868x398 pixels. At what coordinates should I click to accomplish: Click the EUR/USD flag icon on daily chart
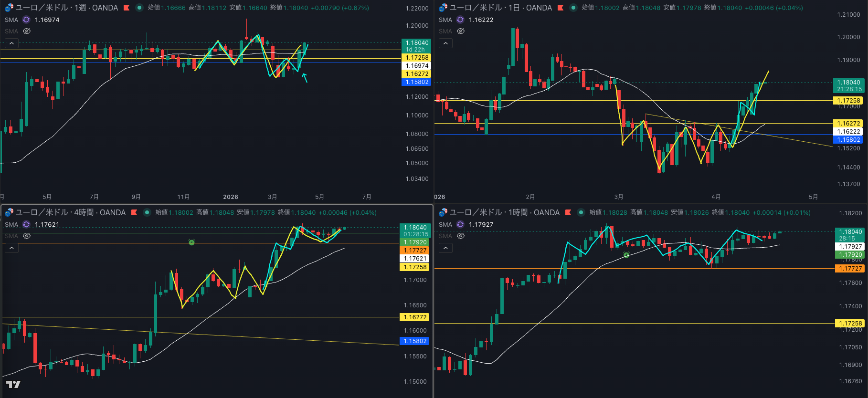443,8
